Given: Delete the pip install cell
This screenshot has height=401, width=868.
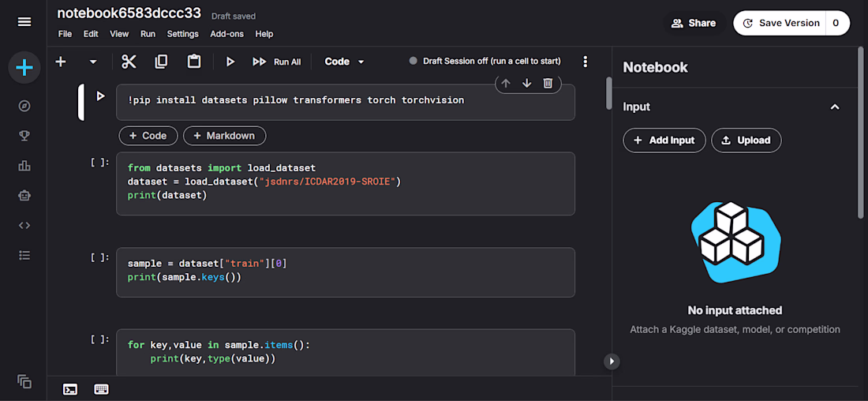Looking at the screenshot, I should [548, 83].
